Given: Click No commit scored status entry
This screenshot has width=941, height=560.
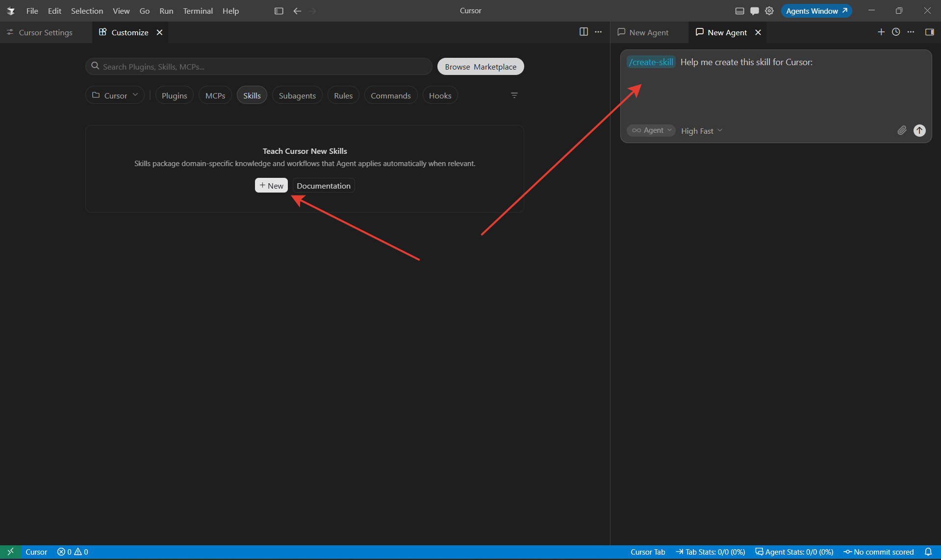Looking at the screenshot, I should (879, 552).
